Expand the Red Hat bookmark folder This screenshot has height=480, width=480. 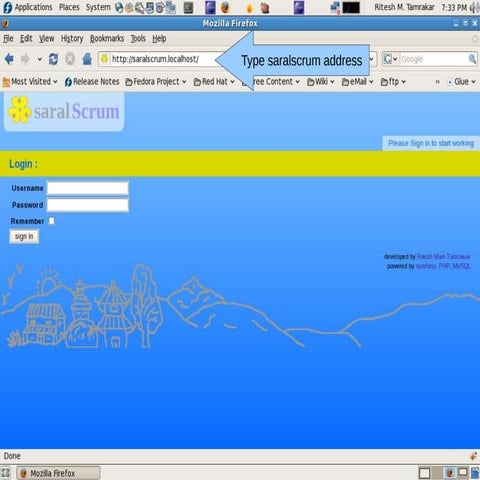click(x=214, y=82)
